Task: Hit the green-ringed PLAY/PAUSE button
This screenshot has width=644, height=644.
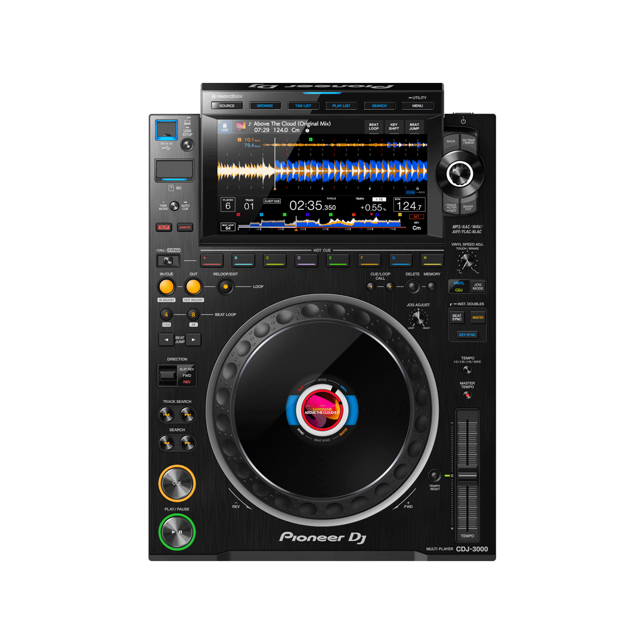Action: [x=177, y=532]
